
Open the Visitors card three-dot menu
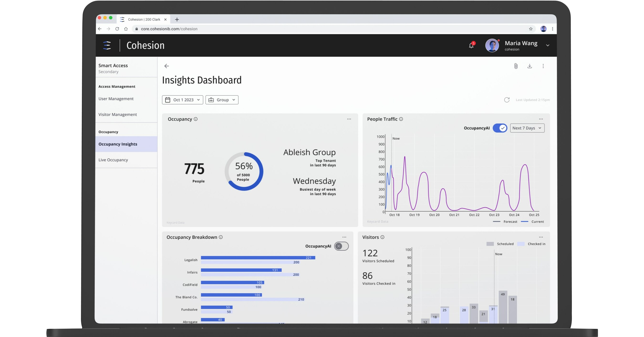coord(541,237)
